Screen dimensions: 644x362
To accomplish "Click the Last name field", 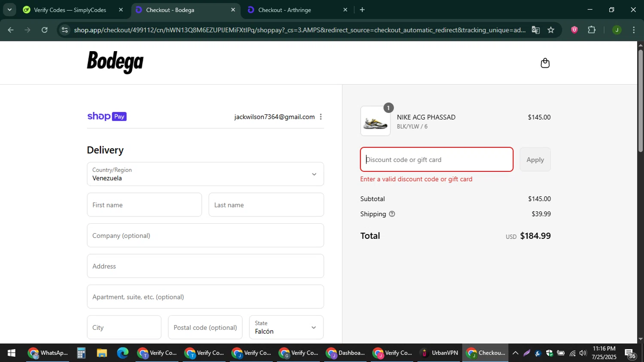I will pos(266,205).
